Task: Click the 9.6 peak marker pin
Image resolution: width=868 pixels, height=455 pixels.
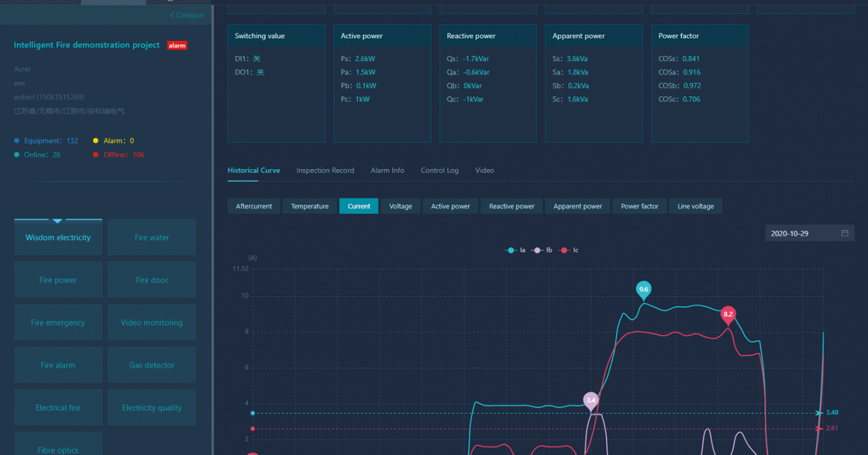Action: 643,290
